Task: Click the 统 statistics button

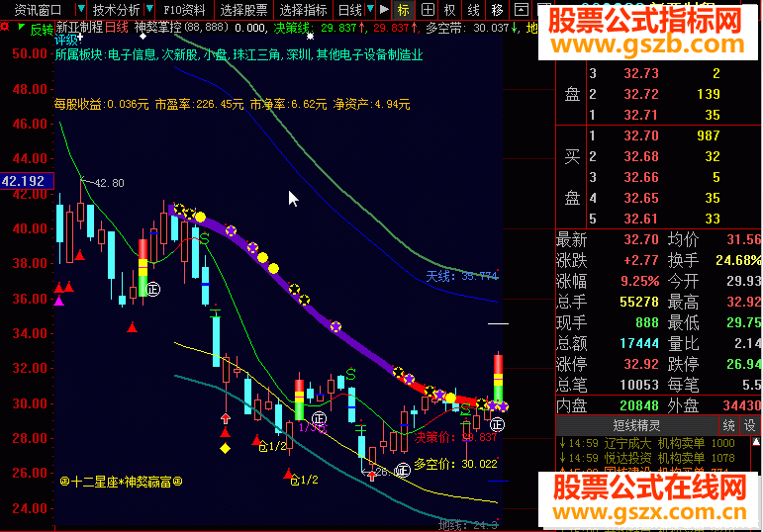Action: (x=728, y=425)
